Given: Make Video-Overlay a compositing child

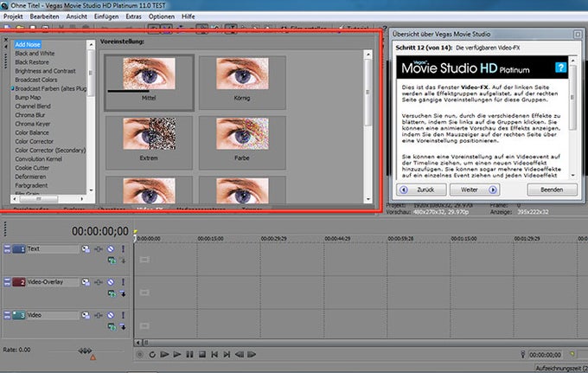Looking at the screenshot, I should (x=123, y=293).
